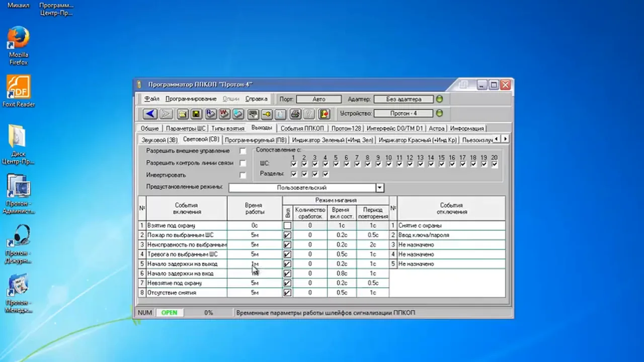The width and height of the screenshot is (644, 362).
Task: Click the open folder toolbar icon
Action: [182, 114]
